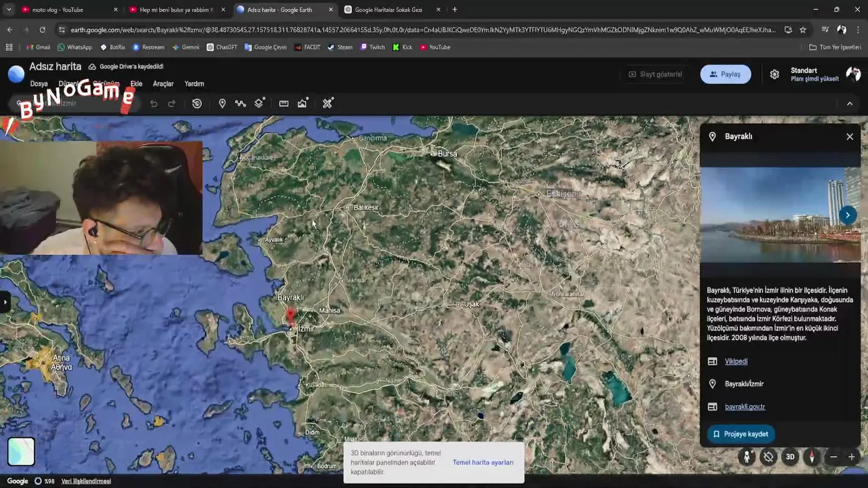
Task: Bookmark this page with the star icon
Action: pyautogui.click(x=803, y=30)
